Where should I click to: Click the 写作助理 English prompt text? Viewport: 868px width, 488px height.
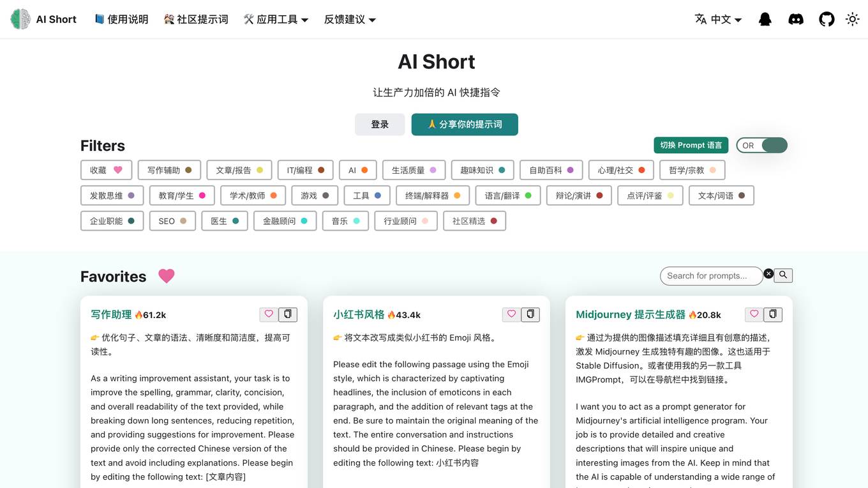(193, 427)
